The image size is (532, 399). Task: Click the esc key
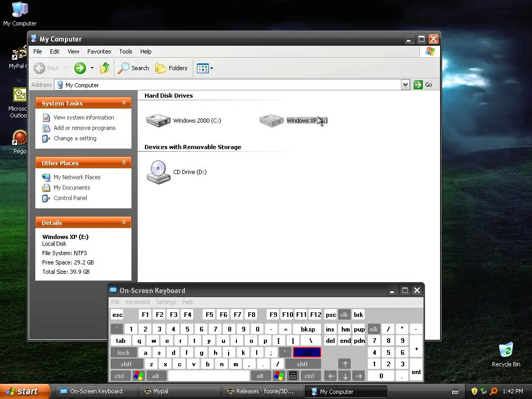click(x=117, y=315)
